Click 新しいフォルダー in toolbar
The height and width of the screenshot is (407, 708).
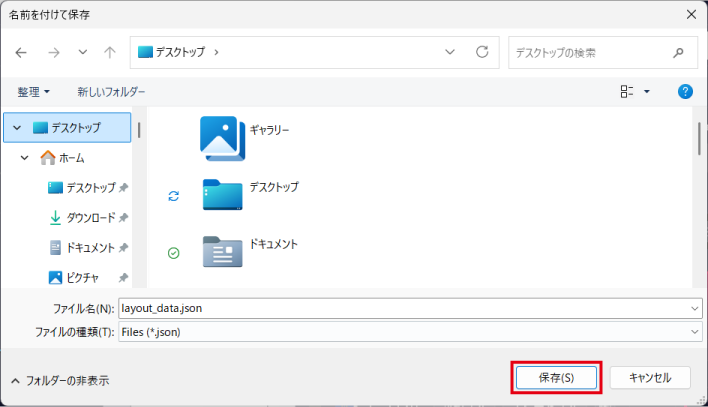click(x=111, y=91)
